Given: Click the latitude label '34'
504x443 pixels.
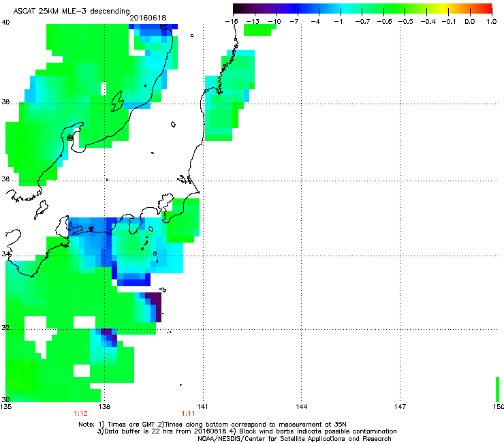Looking at the screenshot, I should 5,254.
